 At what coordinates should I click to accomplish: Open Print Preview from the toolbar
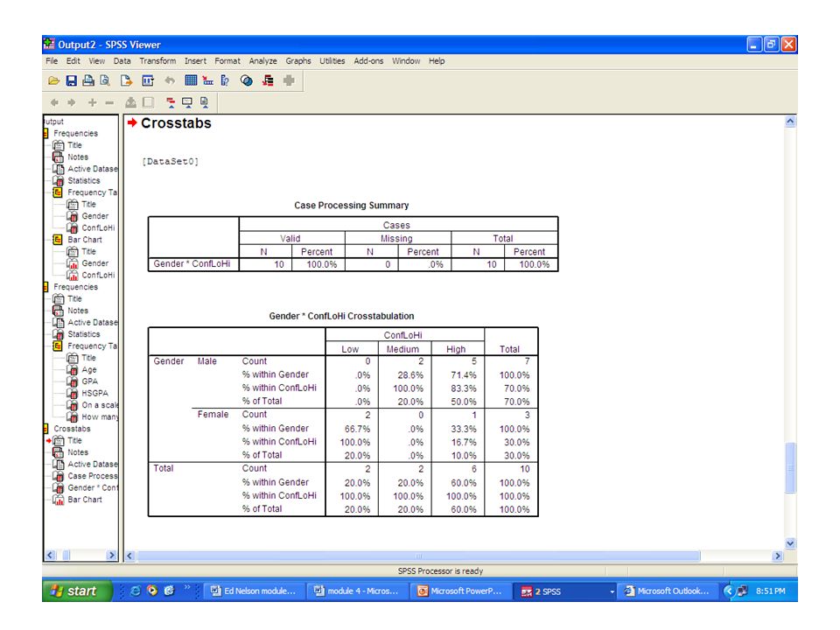tap(106, 80)
